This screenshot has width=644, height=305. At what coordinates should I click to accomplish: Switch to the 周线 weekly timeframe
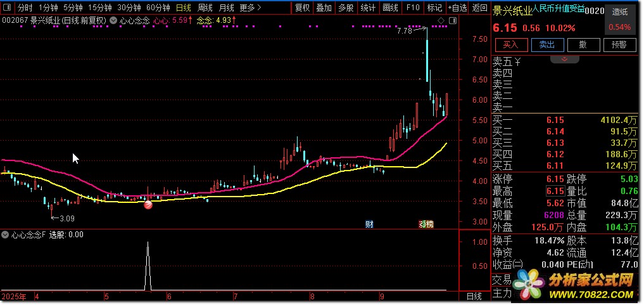[x=205, y=8]
